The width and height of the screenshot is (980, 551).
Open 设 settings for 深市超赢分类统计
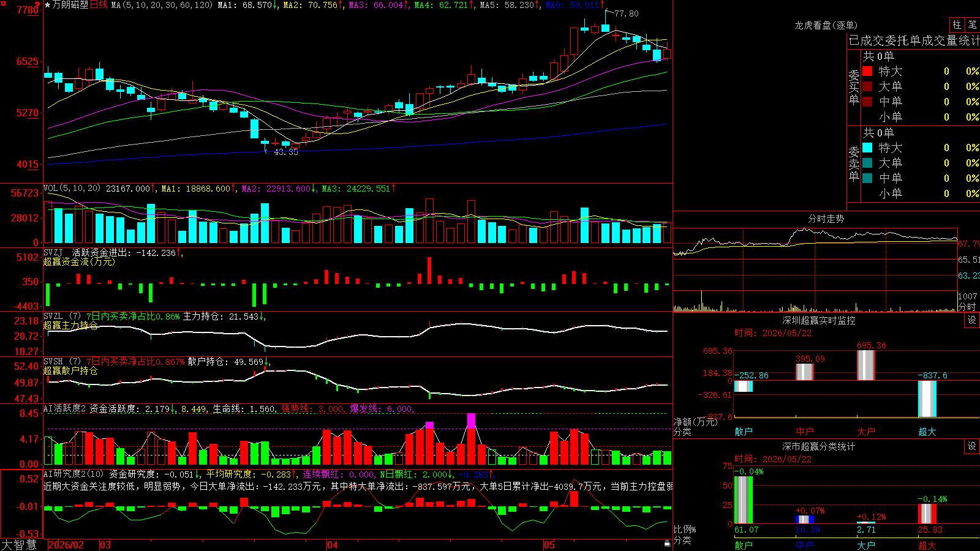972,446
